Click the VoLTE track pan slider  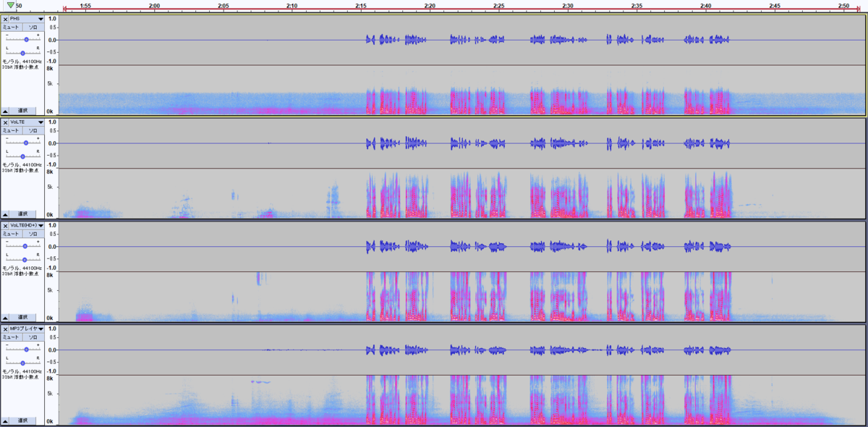pyautogui.click(x=22, y=156)
